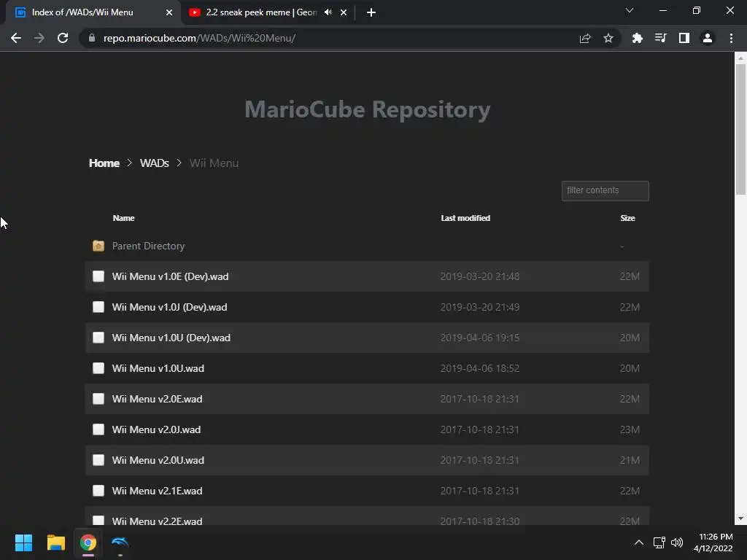Click the 2019-03-20 21:48 modified date
The height and width of the screenshot is (560, 747).
point(480,276)
